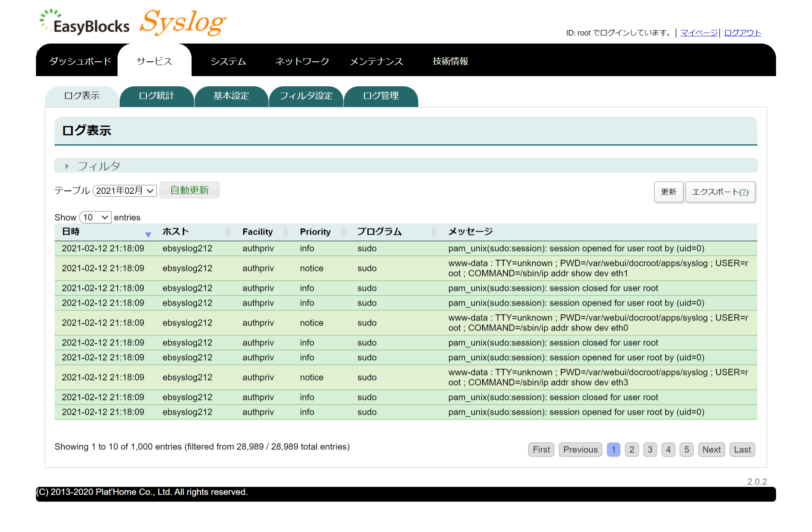The height and width of the screenshot is (532, 812).
Task: Click the ログアウト logout link
Action: click(743, 33)
